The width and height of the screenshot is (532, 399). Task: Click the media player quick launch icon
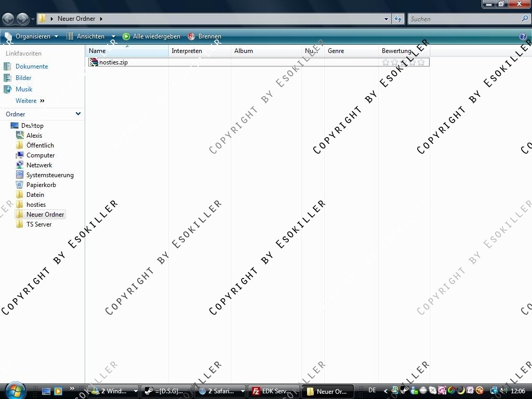tap(58, 391)
